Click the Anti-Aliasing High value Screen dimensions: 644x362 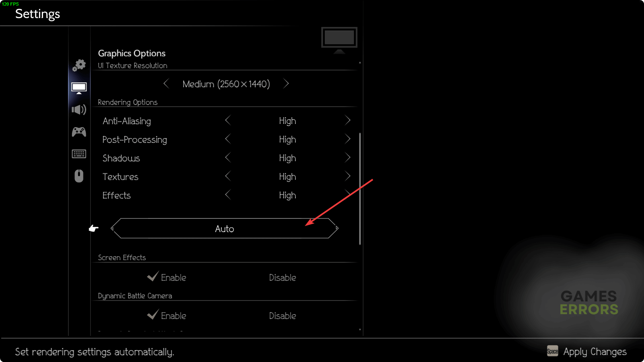point(287,121)
